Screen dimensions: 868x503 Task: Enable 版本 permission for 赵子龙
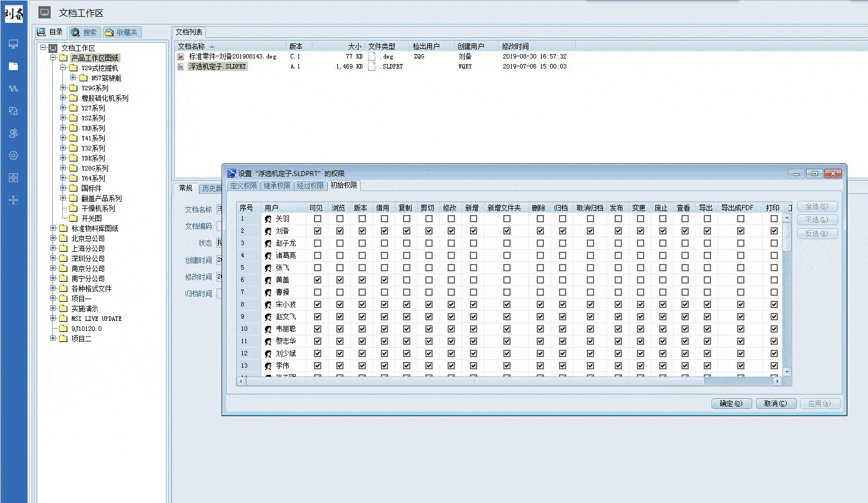pyautogui.click(x=362, y=243)
